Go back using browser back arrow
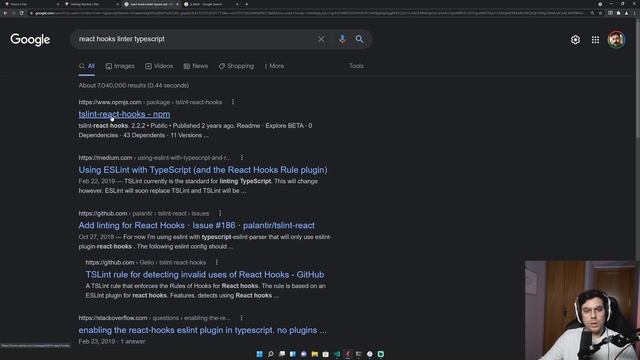 point(5,13)
